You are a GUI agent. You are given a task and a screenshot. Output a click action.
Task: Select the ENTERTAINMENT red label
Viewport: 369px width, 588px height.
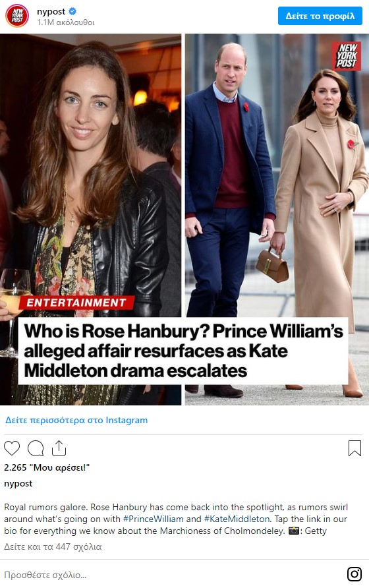(76, 303)
